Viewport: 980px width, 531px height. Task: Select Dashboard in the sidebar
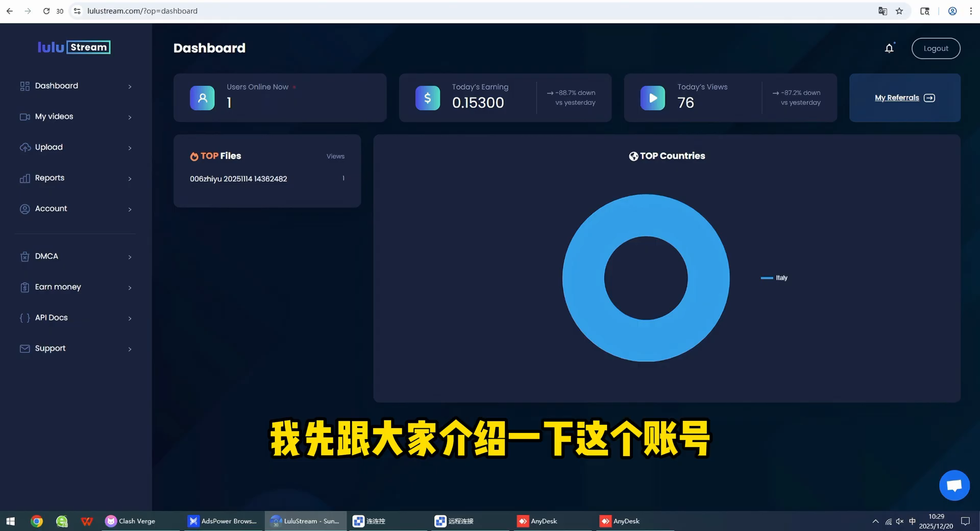pyautogui.click(x=76, y=86)
